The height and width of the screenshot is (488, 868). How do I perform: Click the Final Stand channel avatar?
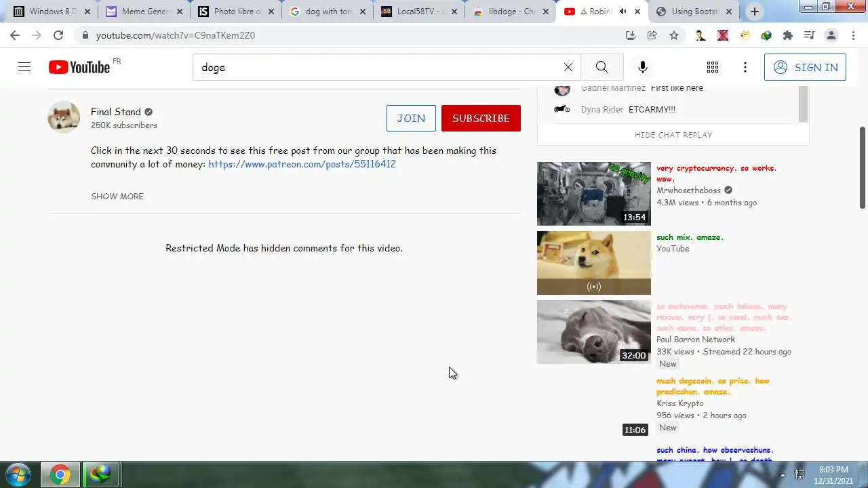pos(64,117)
